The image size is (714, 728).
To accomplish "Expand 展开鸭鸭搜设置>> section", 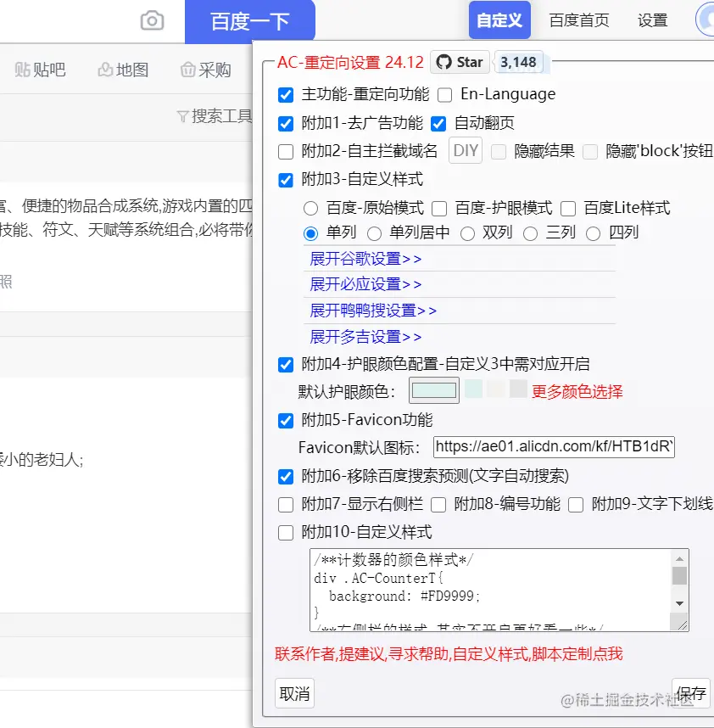I will pyautogui.click(x=373, y=311).
